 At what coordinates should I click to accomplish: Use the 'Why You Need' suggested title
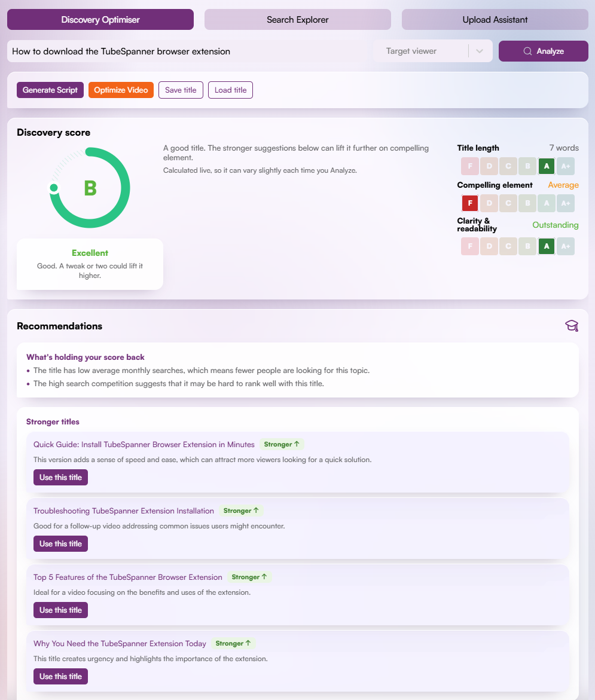(x=61, y=676)
